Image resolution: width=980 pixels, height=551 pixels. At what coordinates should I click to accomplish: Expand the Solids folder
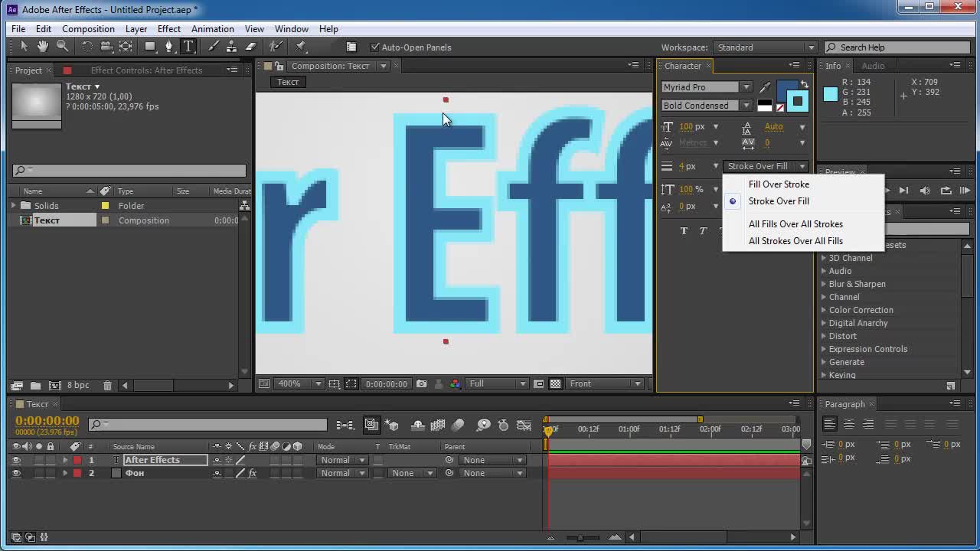14,205
